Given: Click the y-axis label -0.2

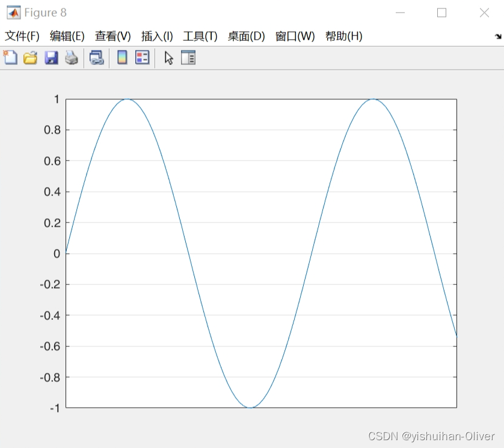Looking at the screenshot, I should coord(50,284).
